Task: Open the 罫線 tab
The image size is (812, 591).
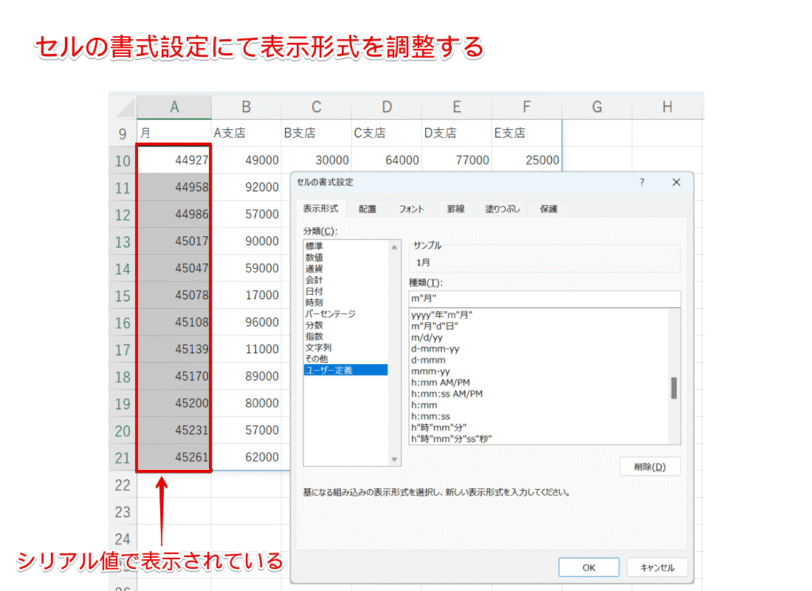Action: coord(456,209)
